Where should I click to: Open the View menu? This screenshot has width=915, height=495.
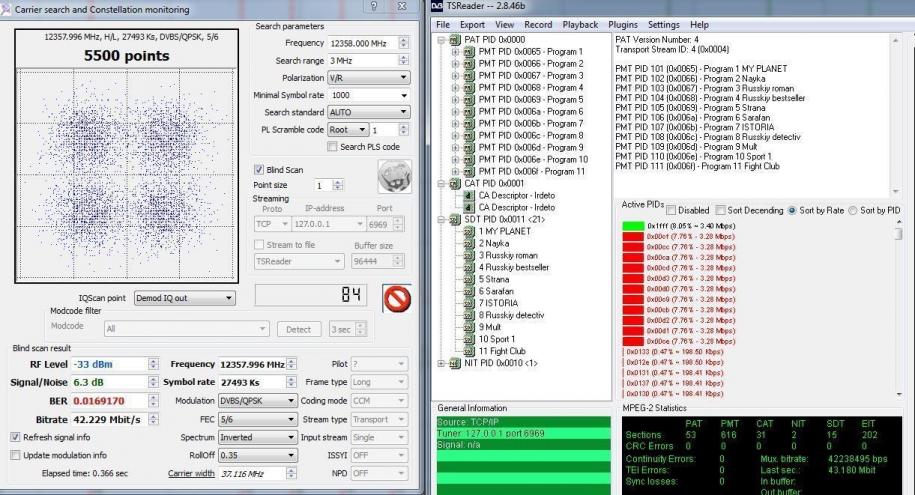[x=504, y=25]
